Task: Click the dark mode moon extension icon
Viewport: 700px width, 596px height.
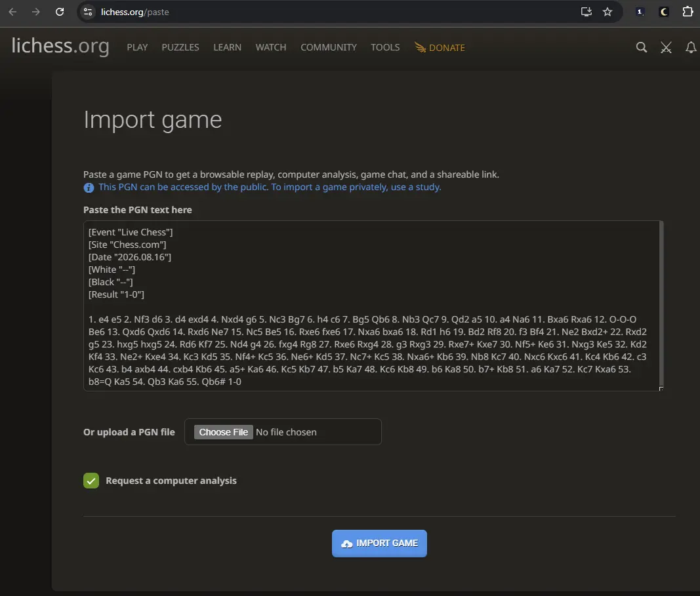Action: [664, 12]
